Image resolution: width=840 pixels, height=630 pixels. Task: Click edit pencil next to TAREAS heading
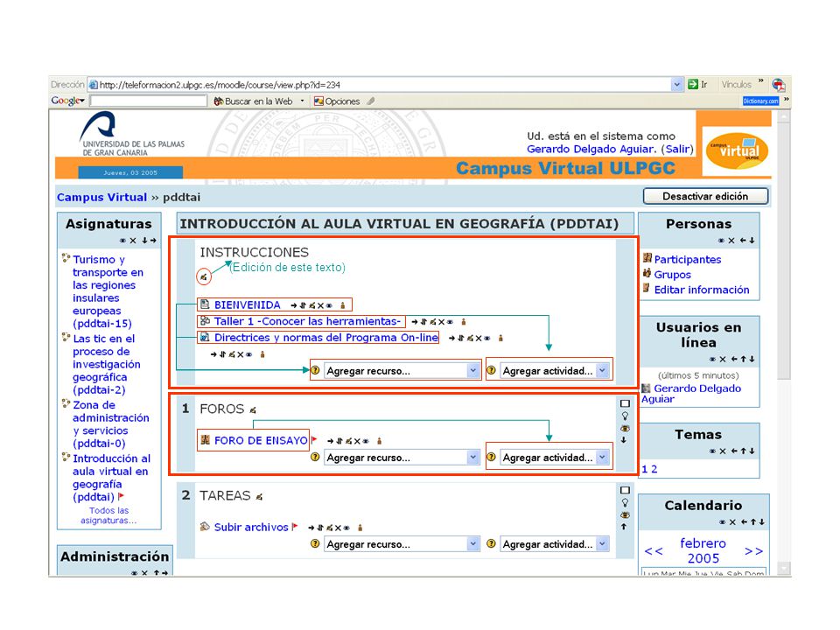(x=259, y=497)
